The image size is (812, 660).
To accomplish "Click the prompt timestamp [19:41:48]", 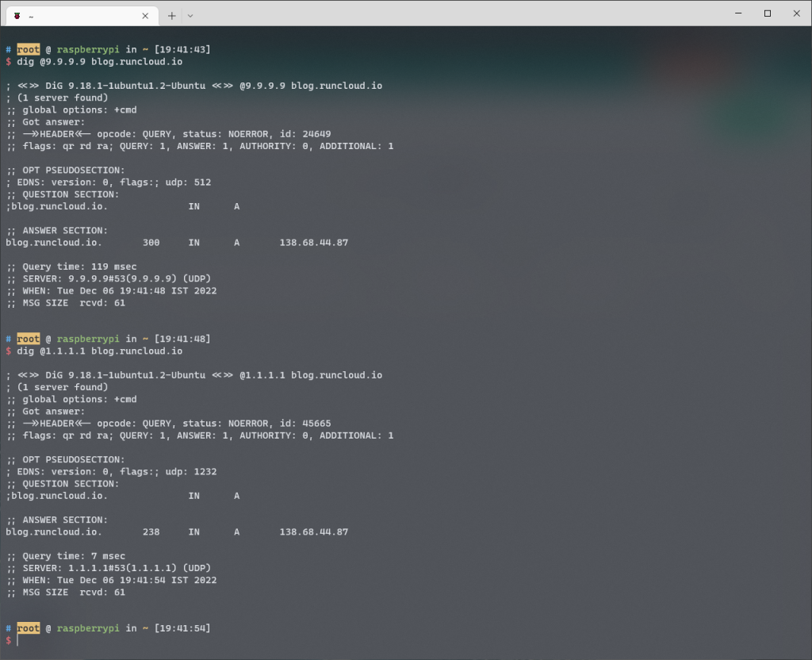I will (182, 339).
